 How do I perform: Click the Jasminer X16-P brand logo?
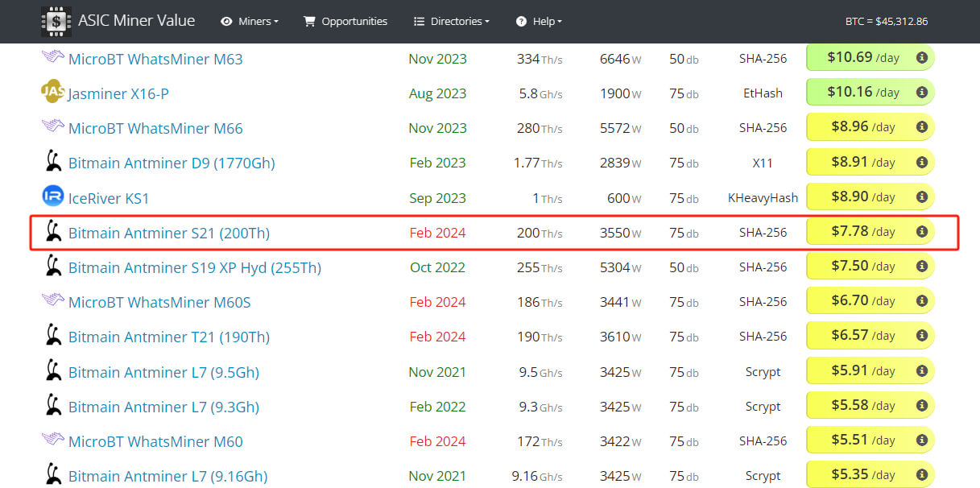(x=52, y=93)
